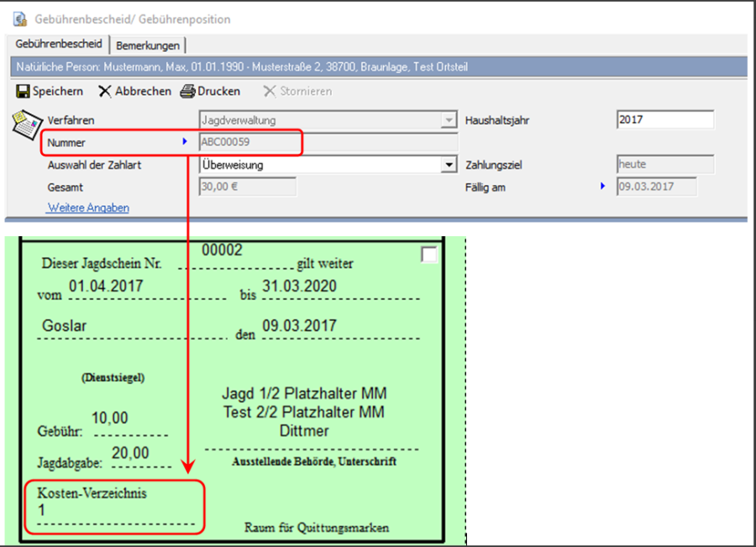Open the Weitere Angaben link

point(88,208)
